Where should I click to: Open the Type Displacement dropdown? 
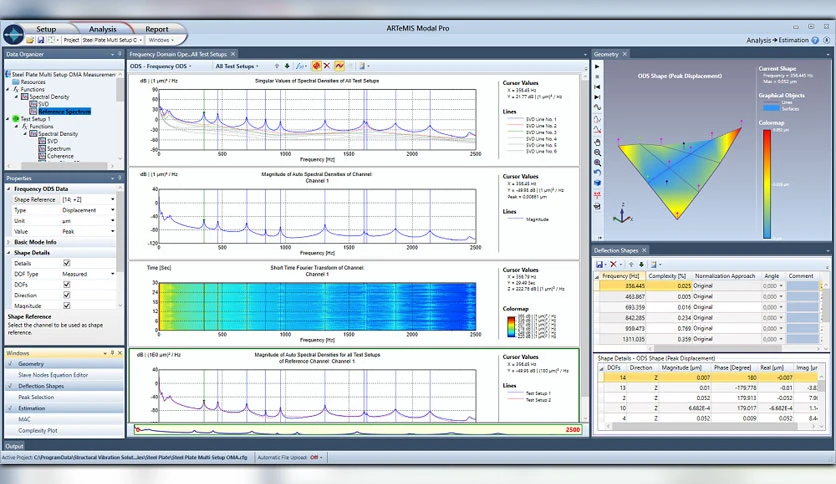112,210
